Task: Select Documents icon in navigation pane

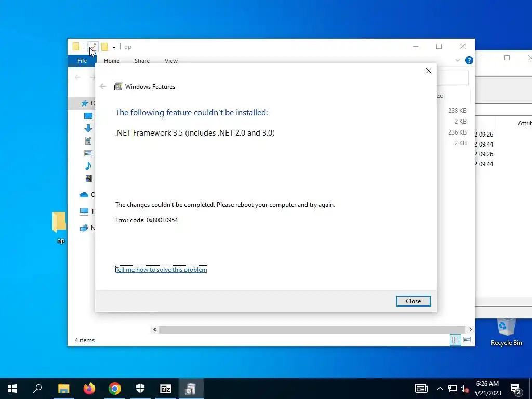Action: click(88, 141)
